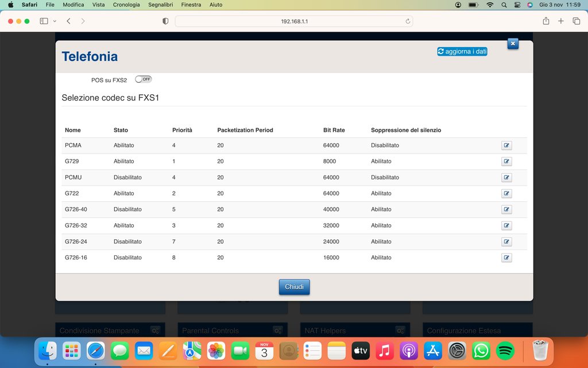Open Safari privacy report shield
Viewport: 588px width, 368px height.
[x=165, y=21]
